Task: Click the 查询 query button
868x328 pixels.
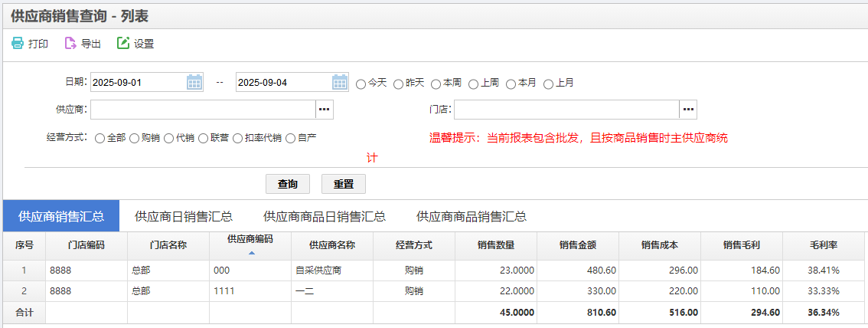Action: pos(288,184)
